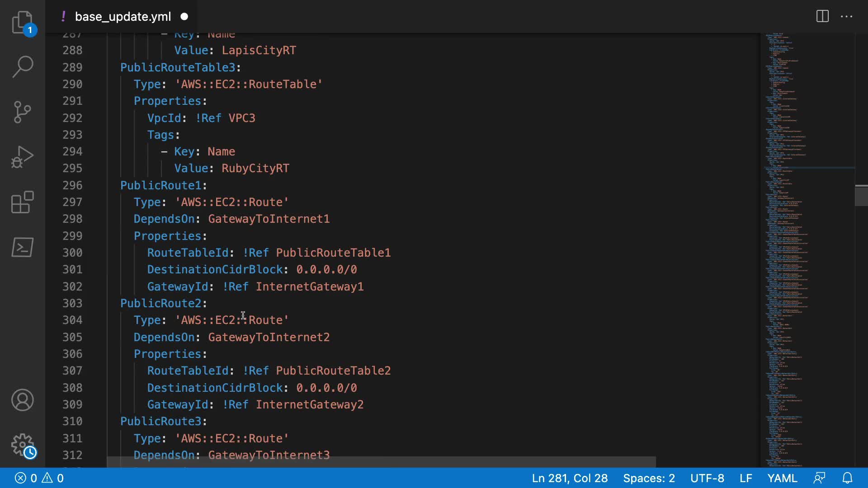
Task: Open the Run and Debug view
Action: click(22, 157)
